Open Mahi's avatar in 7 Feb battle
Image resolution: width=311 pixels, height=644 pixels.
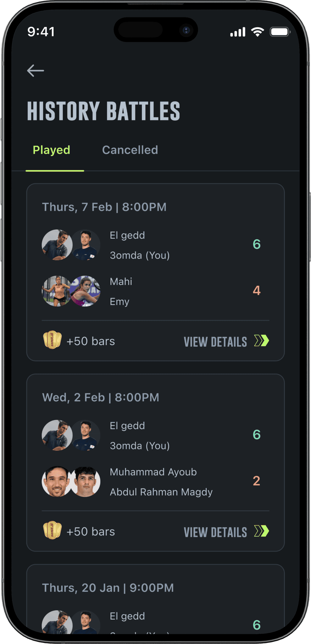tap(57, 291)
